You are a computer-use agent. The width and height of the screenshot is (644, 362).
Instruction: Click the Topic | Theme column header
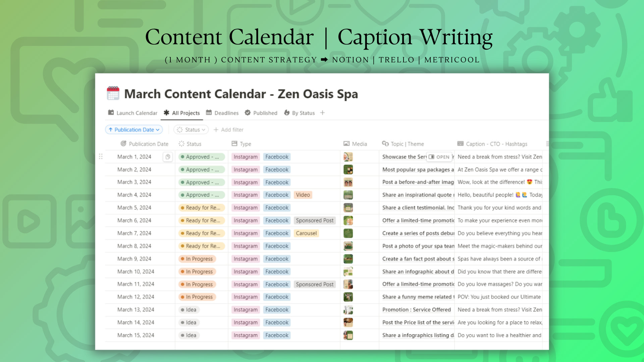coord(403,144)
